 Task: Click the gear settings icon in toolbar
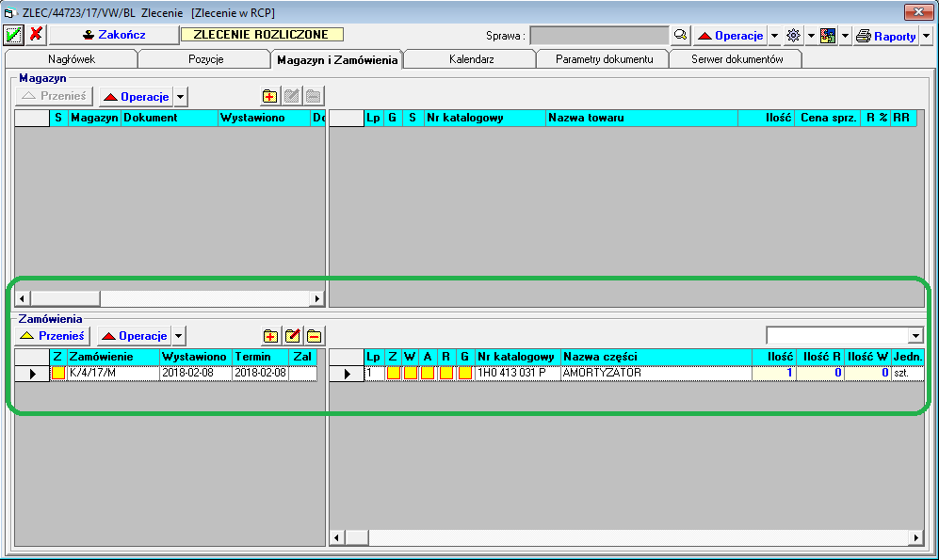coord(793,36)
